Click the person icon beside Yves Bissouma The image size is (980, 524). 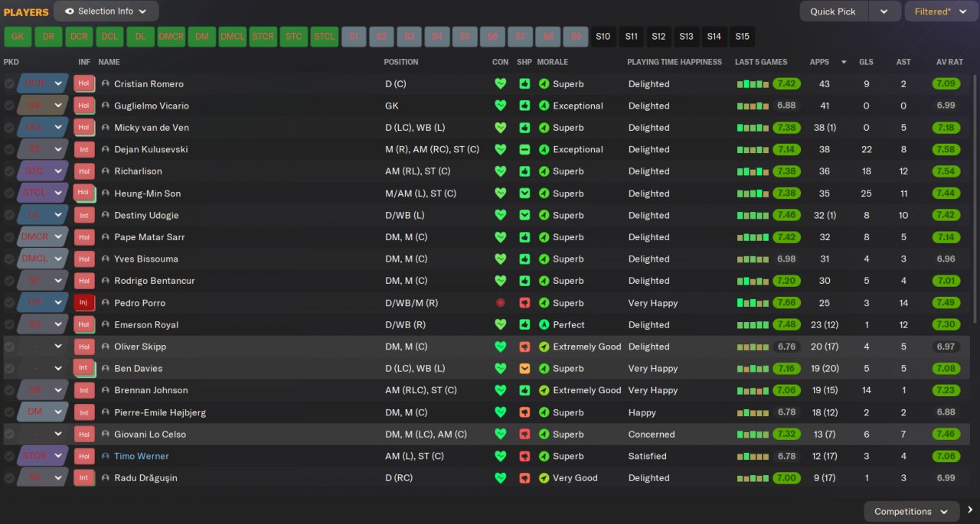tap(106, 259)
